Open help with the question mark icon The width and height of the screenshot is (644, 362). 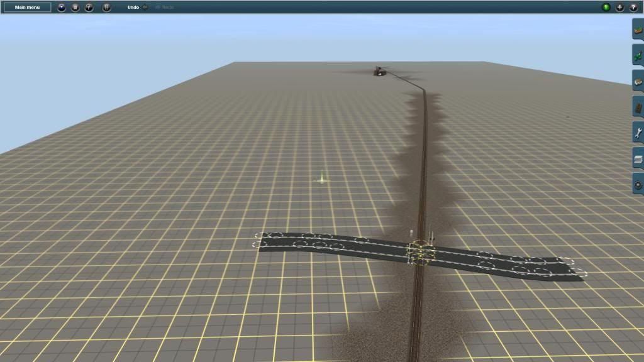[x=633, y=8]
